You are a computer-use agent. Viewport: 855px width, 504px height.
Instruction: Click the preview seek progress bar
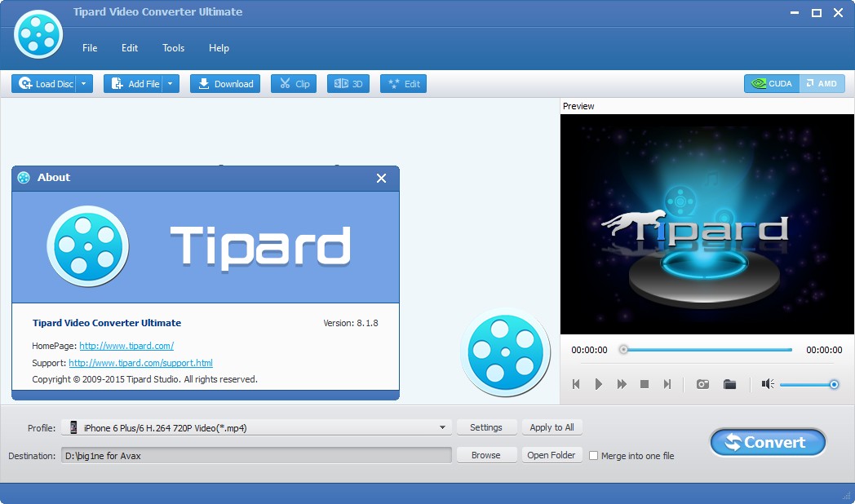pos(707,350)
